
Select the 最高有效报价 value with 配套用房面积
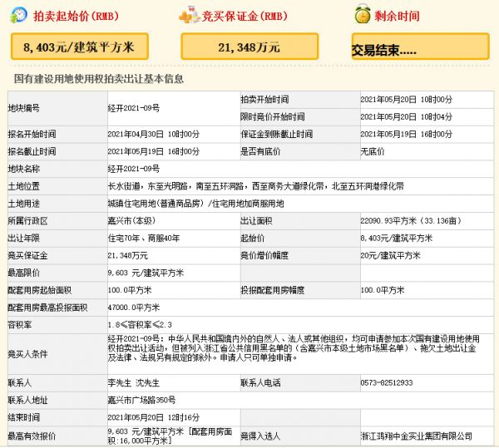(170, 436)
